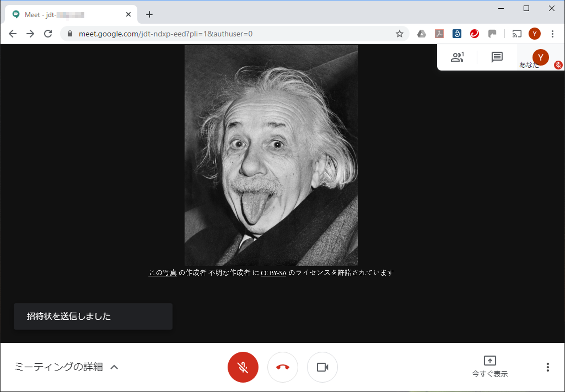Minimize the Chrome window
565x392 pixels.
pyautogui.click(x=501, y=8)
